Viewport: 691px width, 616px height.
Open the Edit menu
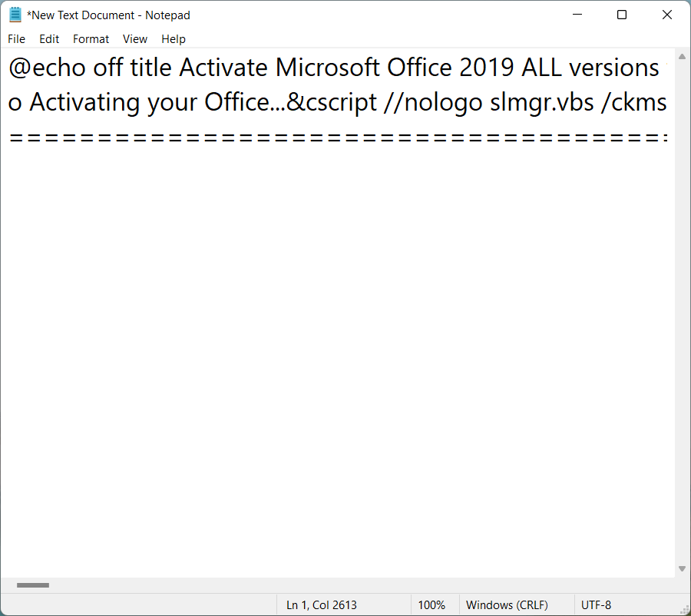(49, 39)
